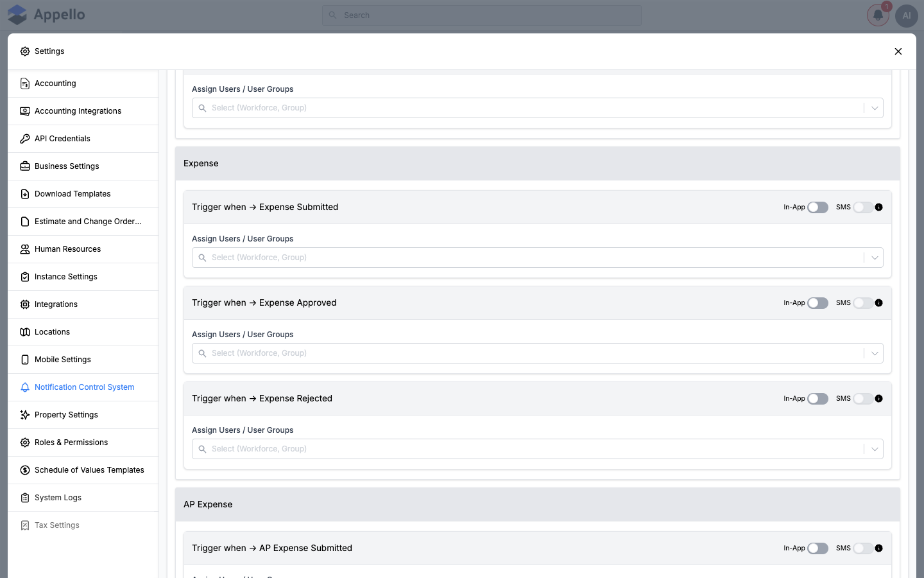Close the Settings dialog

click(898, 51)
